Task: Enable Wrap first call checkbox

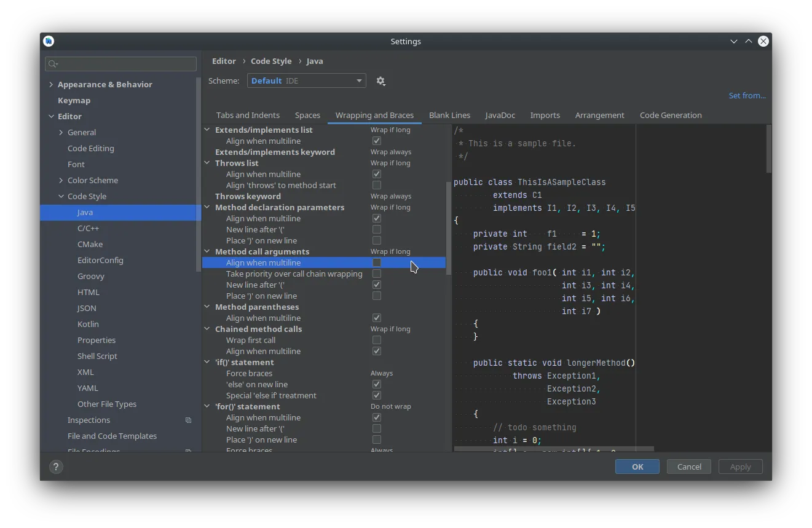Action: pos(377,340)
